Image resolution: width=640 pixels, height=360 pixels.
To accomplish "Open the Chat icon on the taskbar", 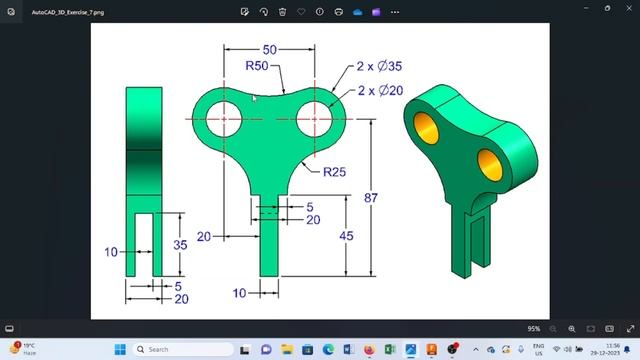I will (x=266, y=349).
